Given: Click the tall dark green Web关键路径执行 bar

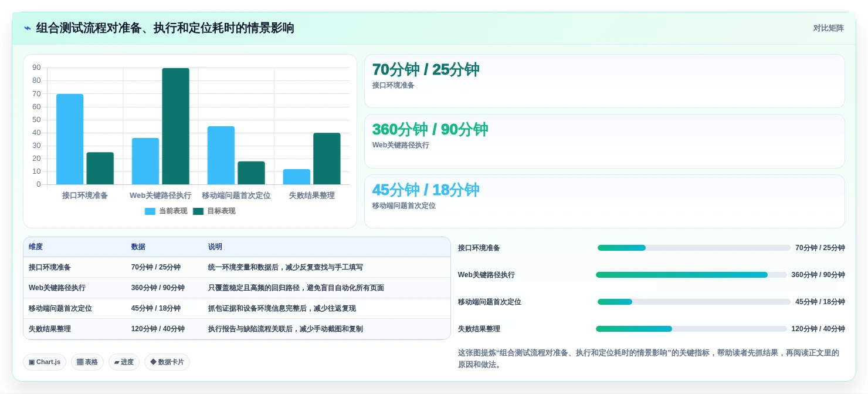Looking at the screenshot, I should (x=176, y=126).
